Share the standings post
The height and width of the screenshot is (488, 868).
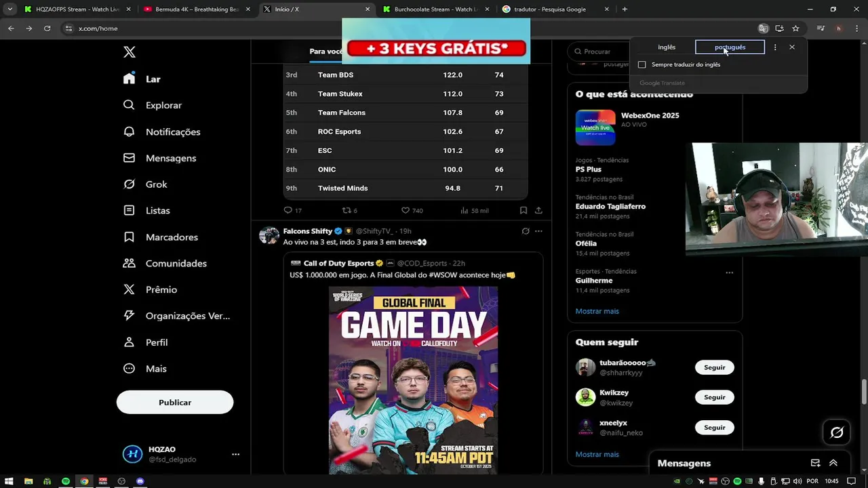click(538, 210)
